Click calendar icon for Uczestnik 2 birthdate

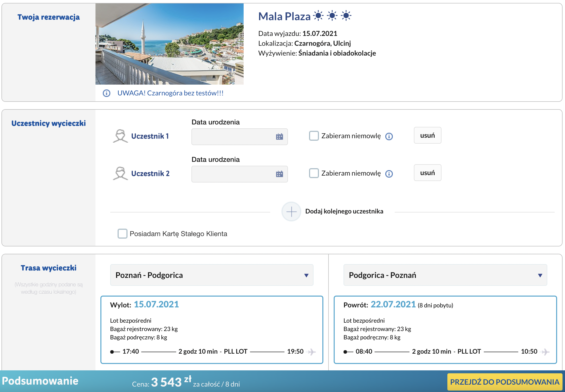click(279, 174)
